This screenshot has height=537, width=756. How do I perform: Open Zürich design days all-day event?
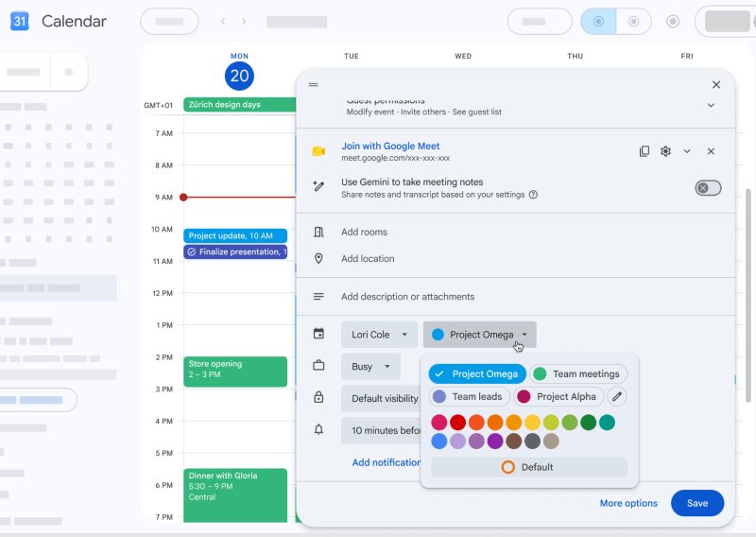pyautogui.click(x=240, y=105)
